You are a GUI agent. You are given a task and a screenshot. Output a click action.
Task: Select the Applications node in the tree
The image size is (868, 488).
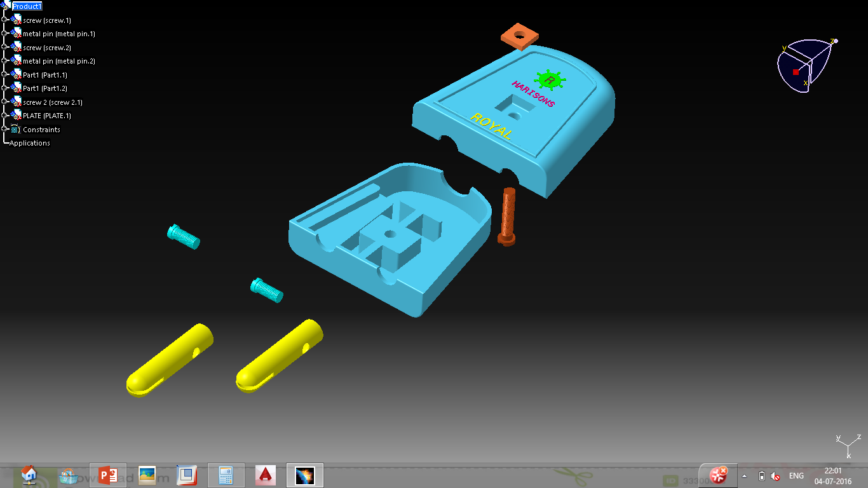pos(30,143)
